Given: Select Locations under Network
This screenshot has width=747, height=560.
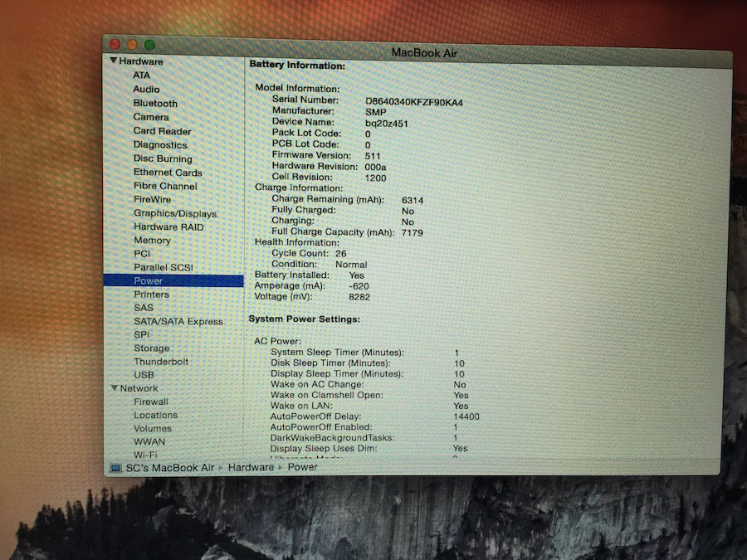Looking at the screenshot, I should coord(156,415).
